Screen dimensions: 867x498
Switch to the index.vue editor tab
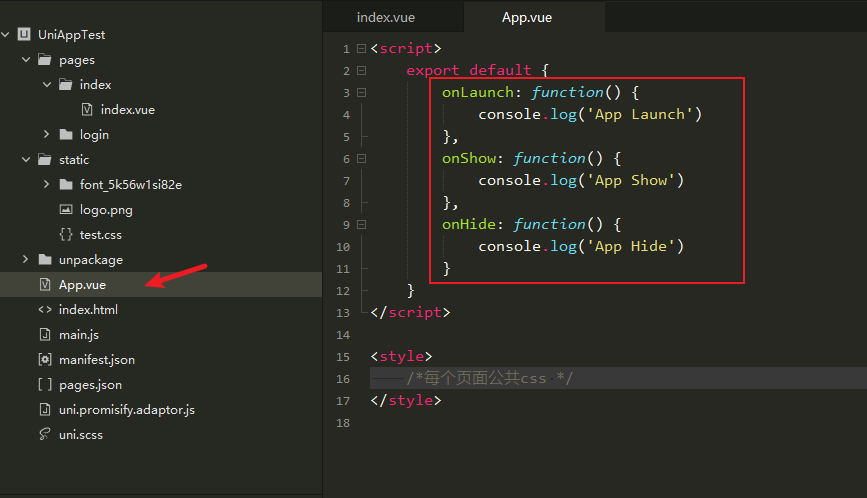point(386,18)
